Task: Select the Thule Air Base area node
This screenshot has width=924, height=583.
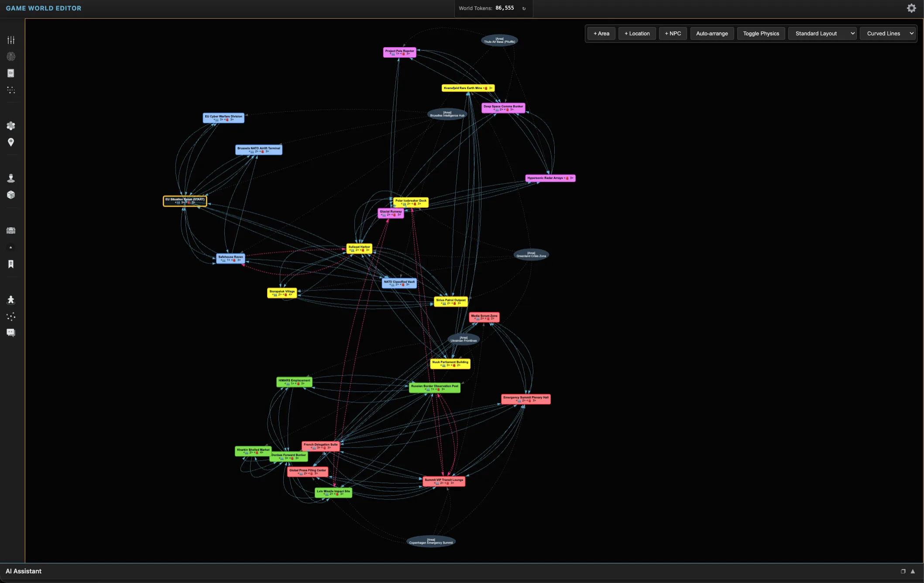Action: click(499, 40)
